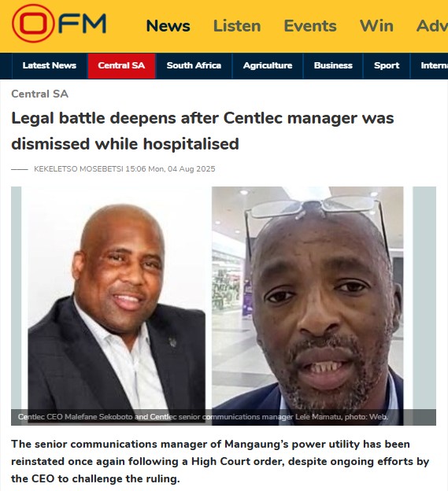Click the image caption bar text
Viewport: 448px width, 491px height.
coord(203,417)
